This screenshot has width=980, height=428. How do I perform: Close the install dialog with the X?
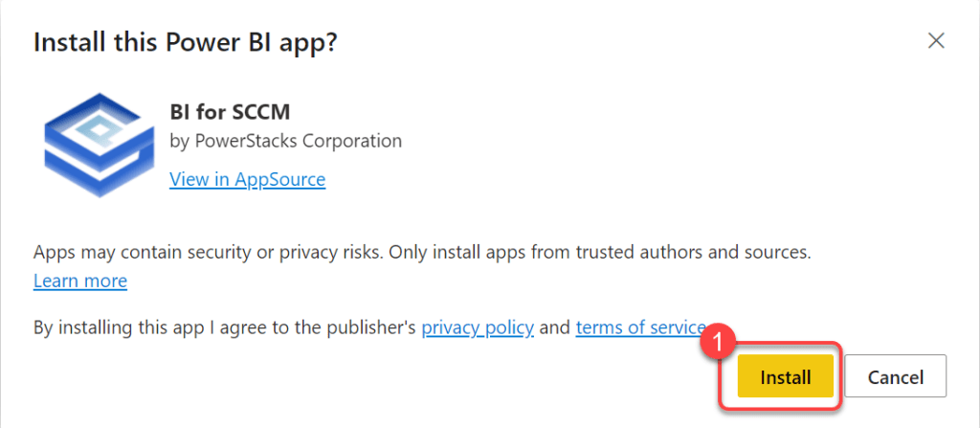[936, 40]
